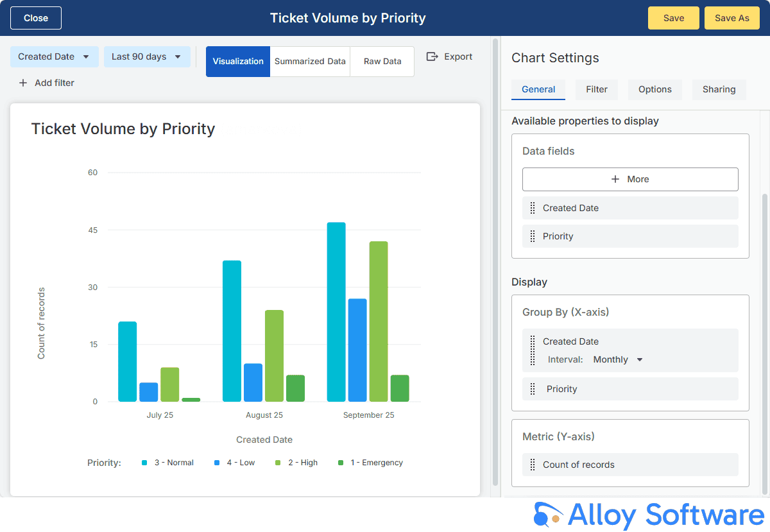Click the 2 - High green legend swatch
The height and width of the screenshot is (532, 770).
pos(278,463)
